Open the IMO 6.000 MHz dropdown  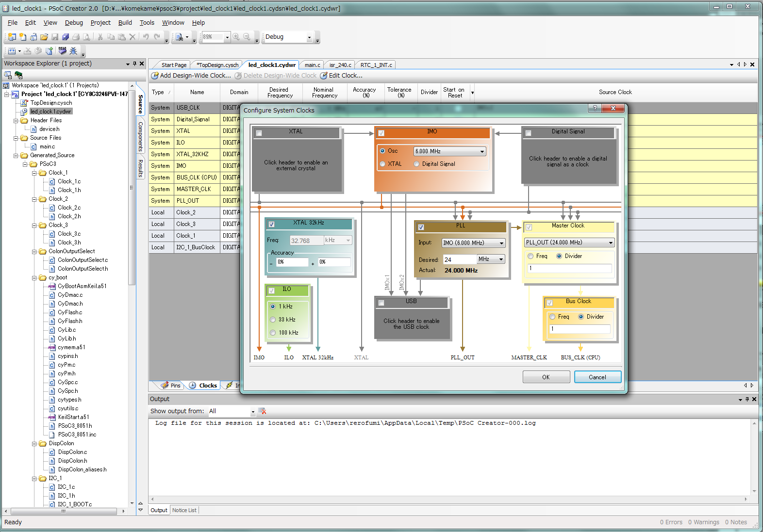coord(449,151)
